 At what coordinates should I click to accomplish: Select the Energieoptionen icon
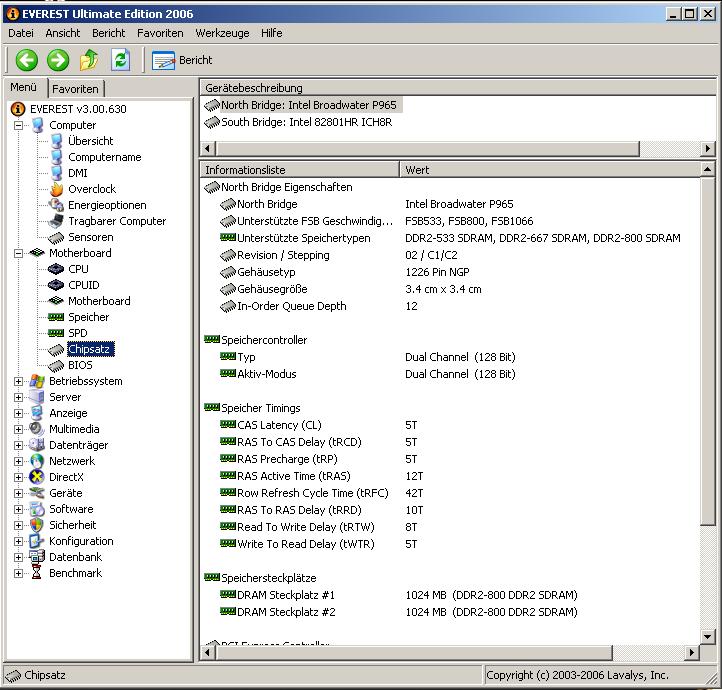[x=57, y=205]
